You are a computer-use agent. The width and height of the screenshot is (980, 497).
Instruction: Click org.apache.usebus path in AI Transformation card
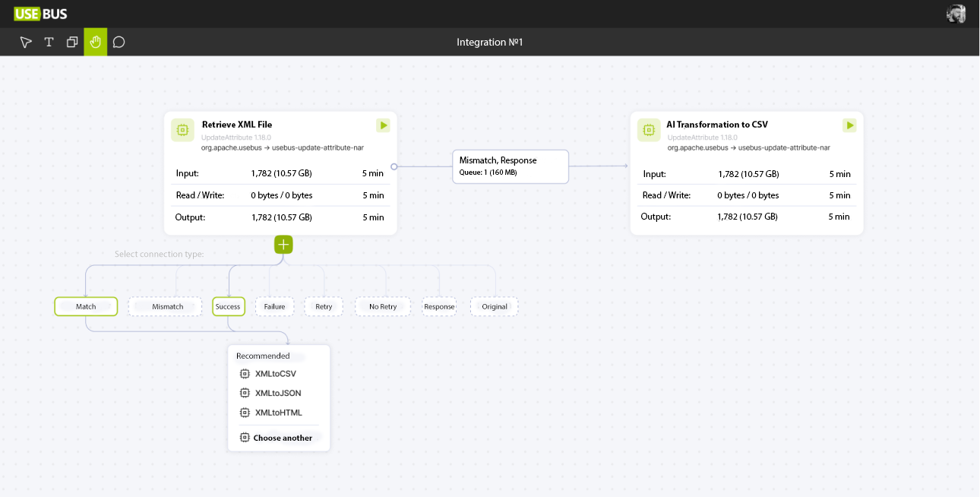pyautogui.click(x=748, y=147)
